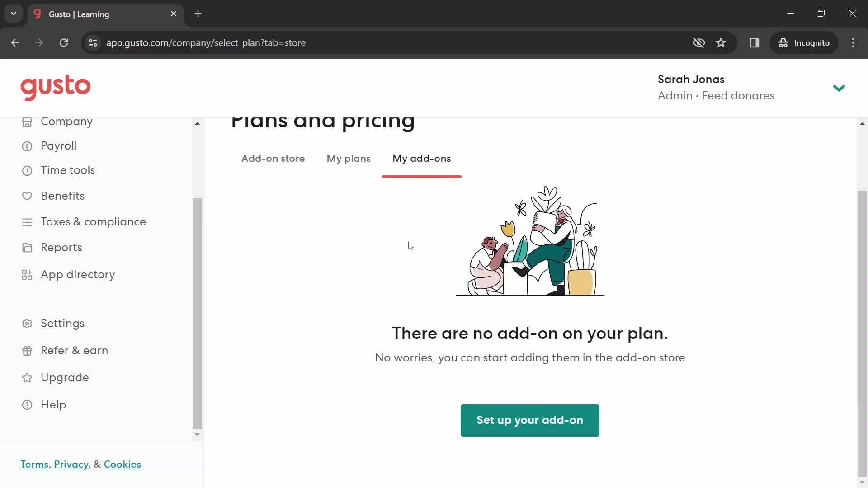Click the Privacy footer link
Screen dimensions: 868x488
pos(71,464)
